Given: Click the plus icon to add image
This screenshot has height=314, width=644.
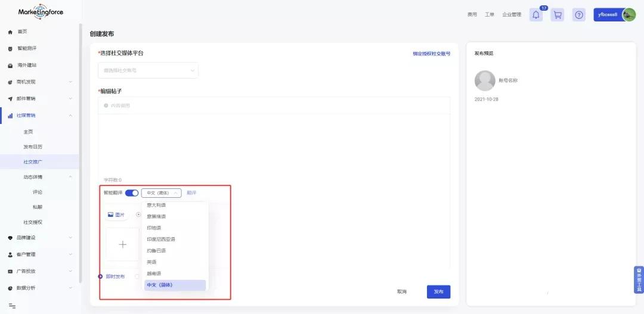Looking at the screenshot, I should [122, 245].
